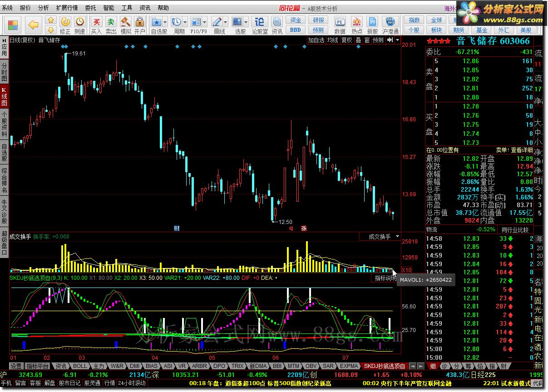This screenshot has width=548, height=392.
Task: Open the 论股堂 forum icon
Action: click(259, 21)
